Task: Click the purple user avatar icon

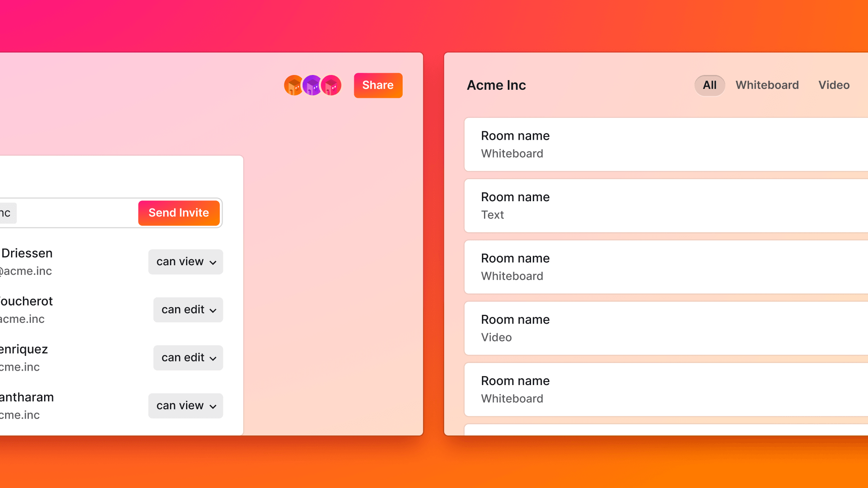Action: (313, 85)
